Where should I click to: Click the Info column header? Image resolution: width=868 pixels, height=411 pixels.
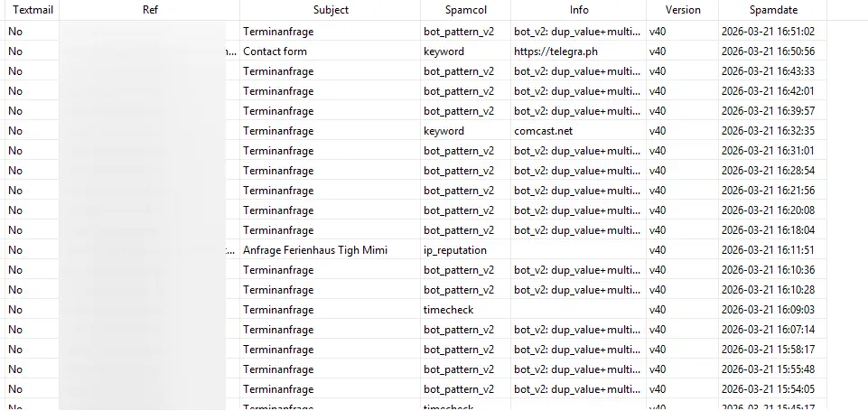point(579,10)
